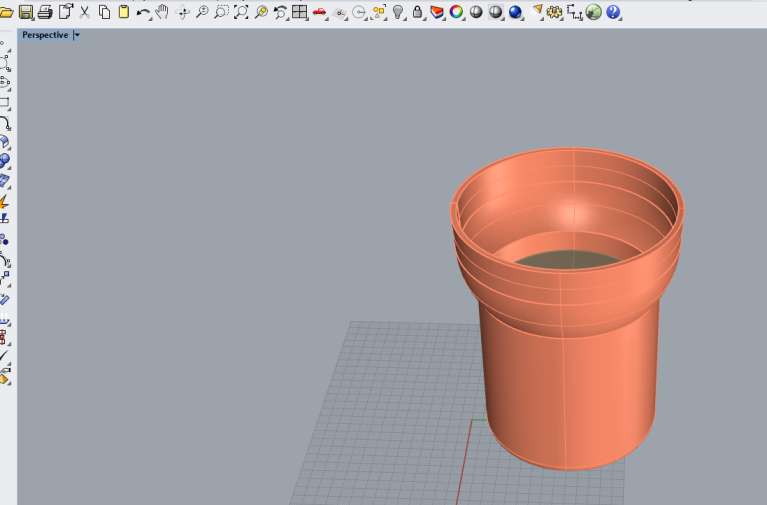This screenshot has height=505, width=767.
Task: Click the Mesh Tools icon in the sidebar
Action: tap(4, 181)
